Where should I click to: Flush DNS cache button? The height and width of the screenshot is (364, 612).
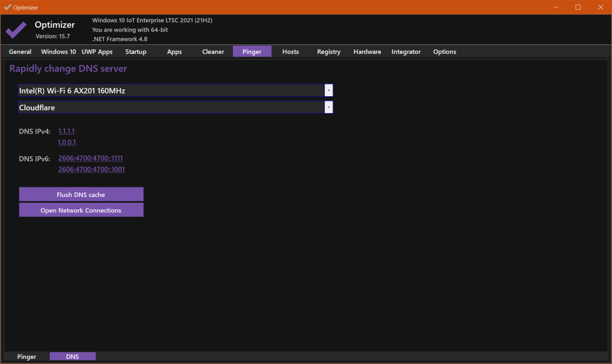tap(81, 194)
